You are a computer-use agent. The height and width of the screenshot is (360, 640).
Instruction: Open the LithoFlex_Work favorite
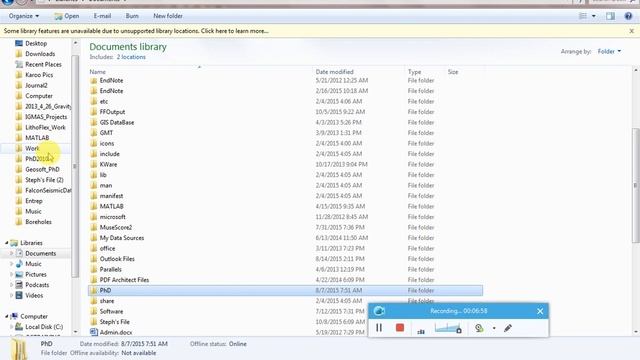point(45,127)
